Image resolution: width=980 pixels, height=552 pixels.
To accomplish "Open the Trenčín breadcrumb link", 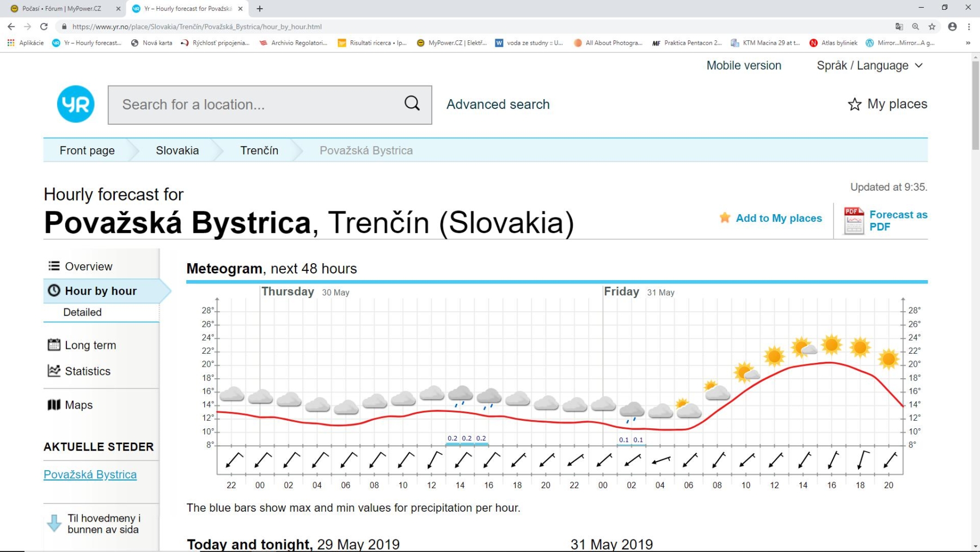I will [259, 150].
